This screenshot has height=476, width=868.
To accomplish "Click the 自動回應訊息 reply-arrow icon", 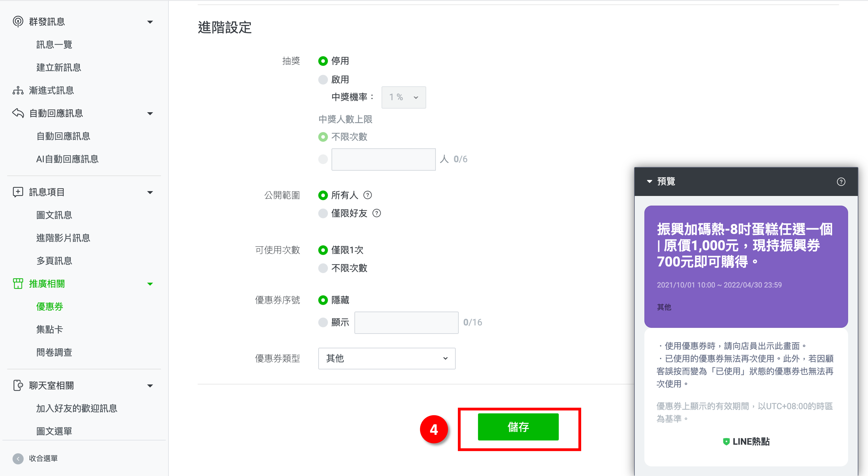I will [x=18, y=113].
